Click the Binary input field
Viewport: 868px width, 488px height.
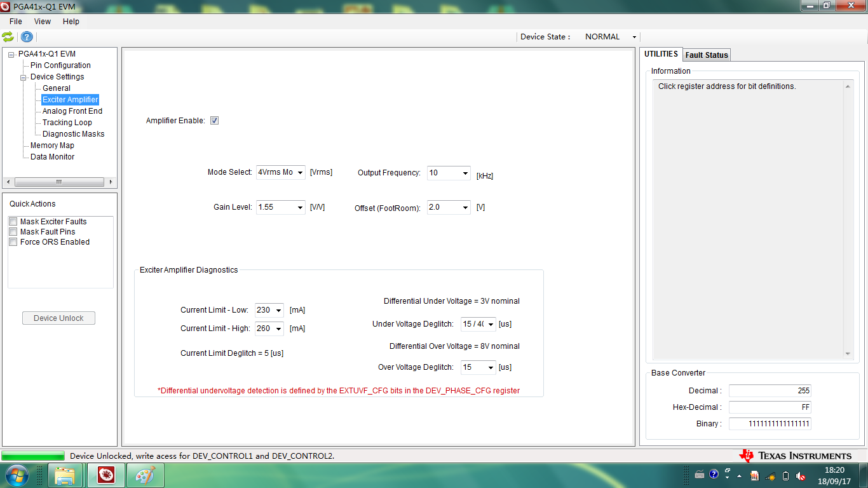click(770, 424)
